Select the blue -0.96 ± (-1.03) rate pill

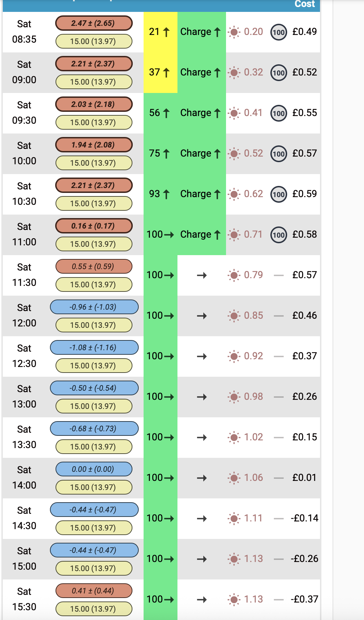pos(94,307)
